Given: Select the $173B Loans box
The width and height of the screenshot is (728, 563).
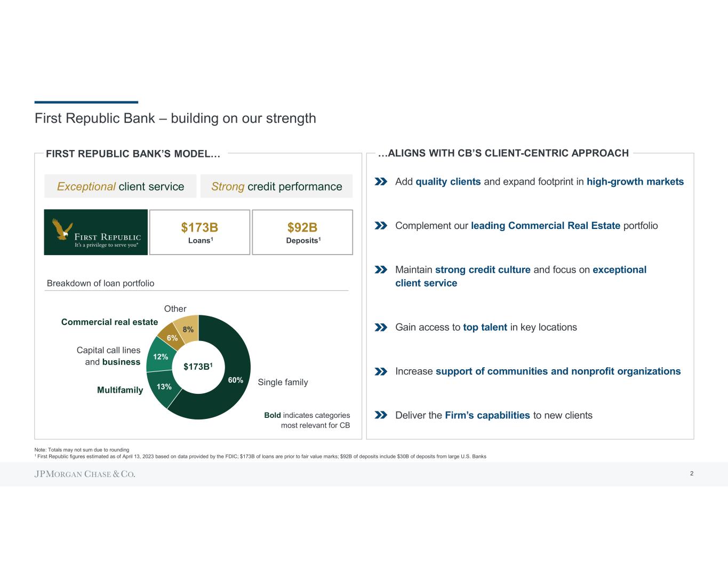Looking at the screenshot, I should pyautogui.click(x=199, y=232).
